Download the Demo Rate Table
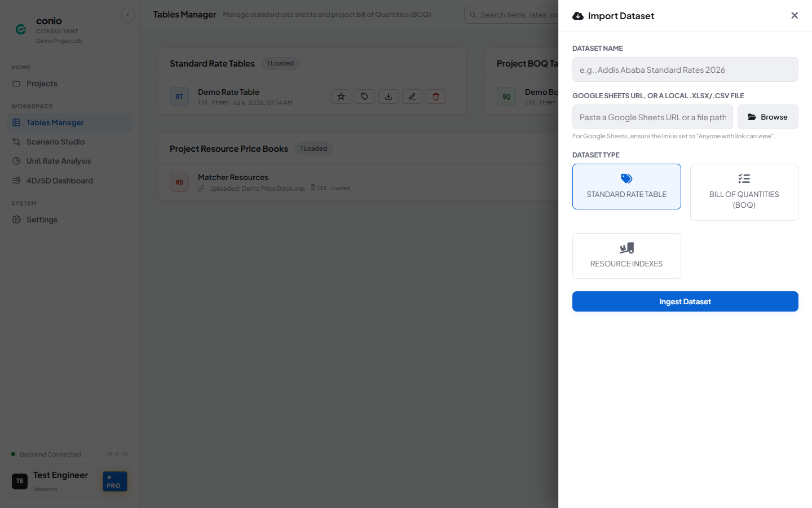 coord(389,97)
